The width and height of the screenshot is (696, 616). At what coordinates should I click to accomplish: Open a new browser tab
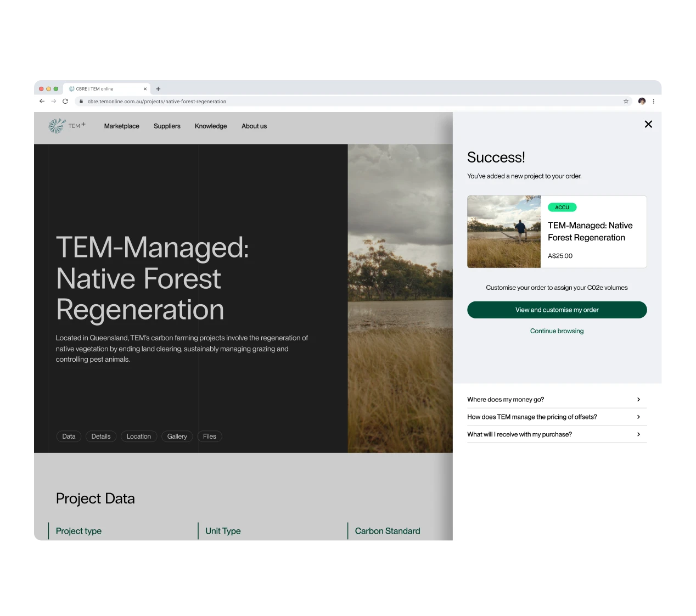[x=158, y=88]
